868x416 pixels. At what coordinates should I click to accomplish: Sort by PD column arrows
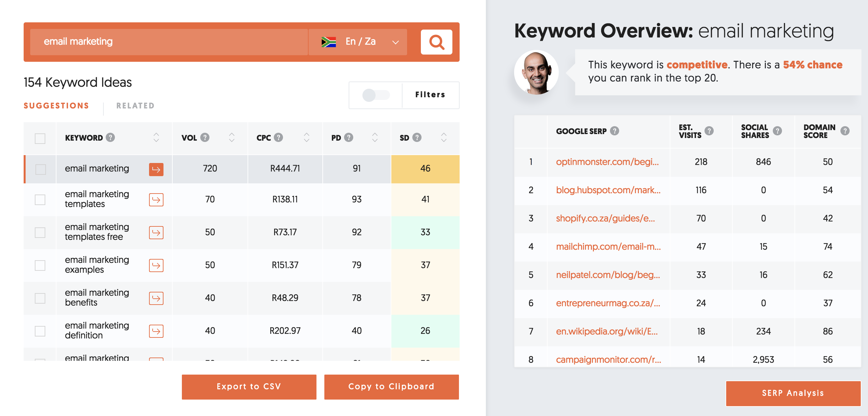click(x=375, y=137)
